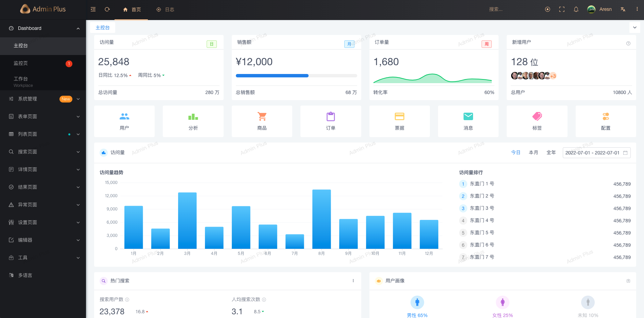Open the 分析 shortcut card
Image resolution: width=644 pixels, height=318 pixels.
tap(193, 121)
